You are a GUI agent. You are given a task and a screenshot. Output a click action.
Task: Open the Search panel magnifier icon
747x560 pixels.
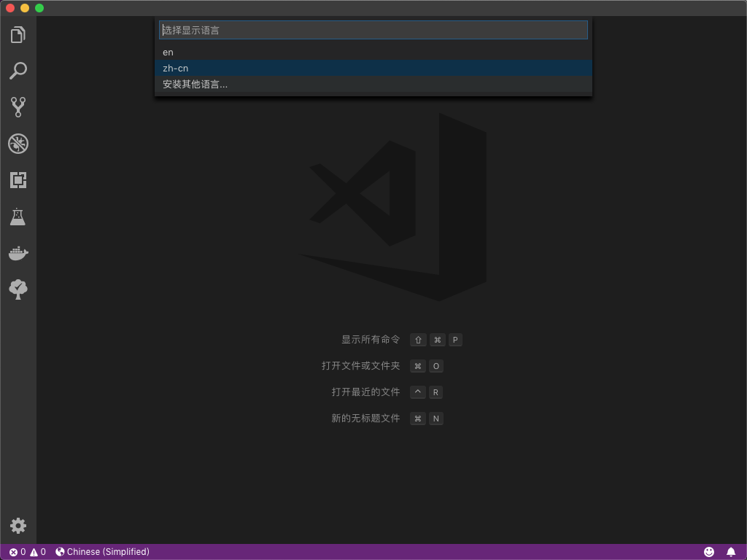[x=18, y=71]
